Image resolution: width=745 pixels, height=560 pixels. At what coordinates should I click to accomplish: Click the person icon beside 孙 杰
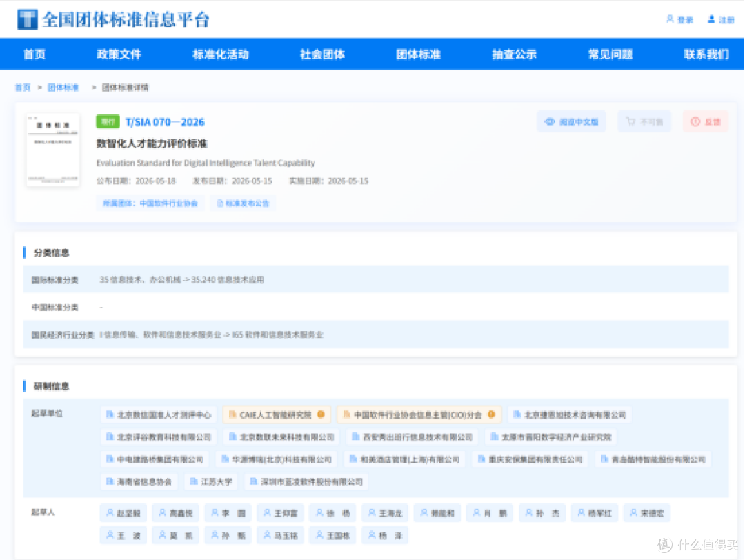(529, 512)
